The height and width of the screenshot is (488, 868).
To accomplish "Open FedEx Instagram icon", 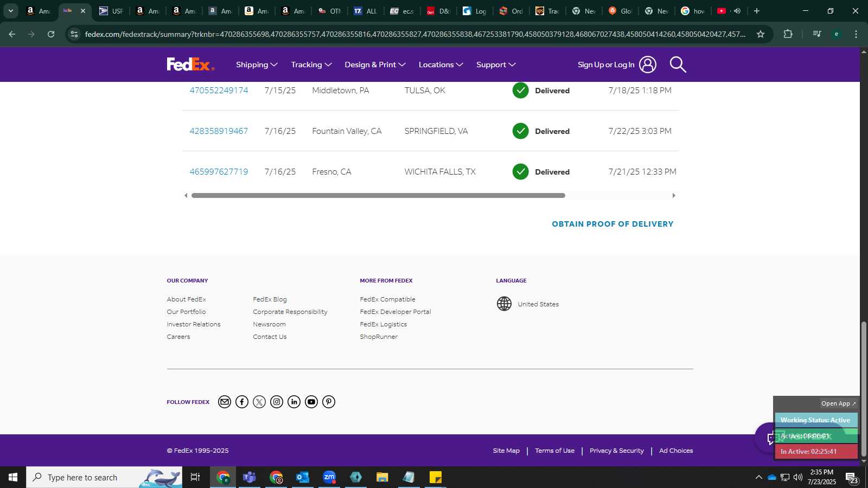I will point(277,402).
